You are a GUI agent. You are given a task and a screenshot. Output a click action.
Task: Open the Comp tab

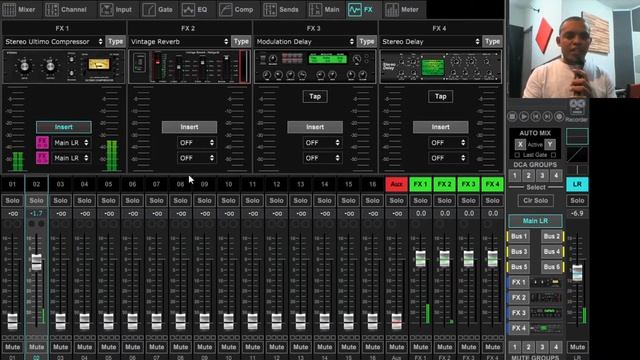pos(236,9)
